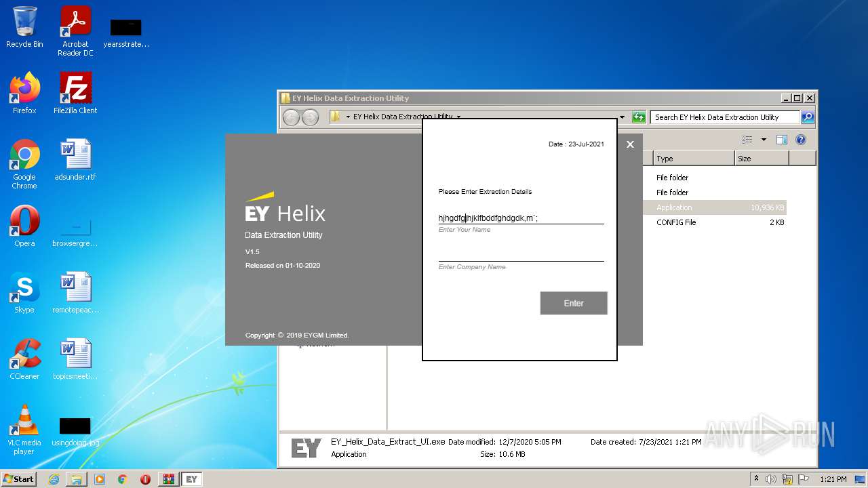Select topicsmeeti... Word document on desktop
The width and height of the screenshot is (868, 488).
tap(75, 359)
